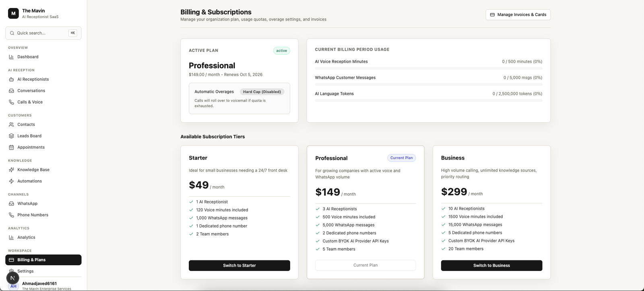Image resolution: width=644 pixels, height=291 pixels.
Task: Click the Leads Board layers icon
Action: pos(11,136)
